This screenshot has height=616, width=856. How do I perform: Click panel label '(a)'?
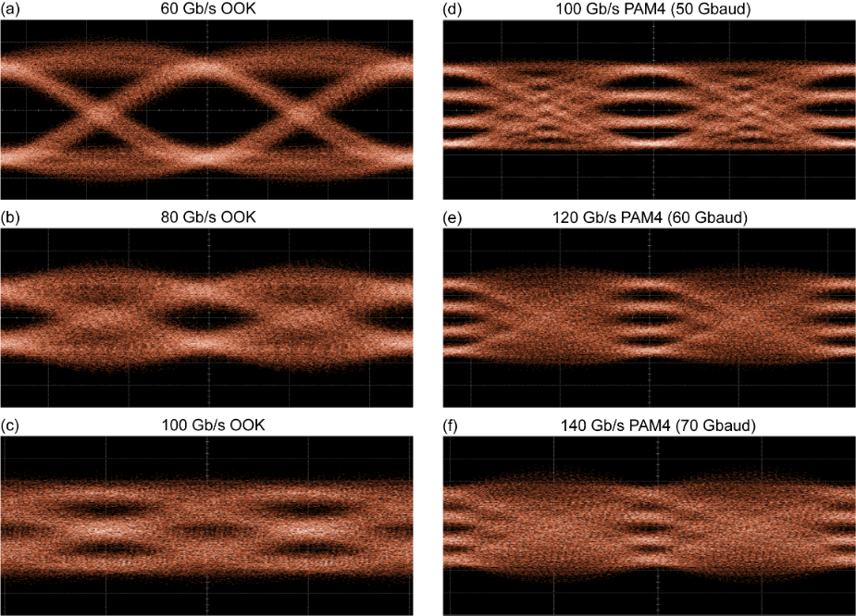coord(10,9)
